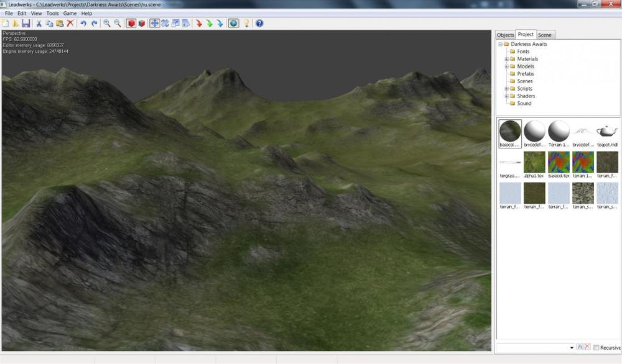Click the red arrow icon in toolbar

coord(199,24)
